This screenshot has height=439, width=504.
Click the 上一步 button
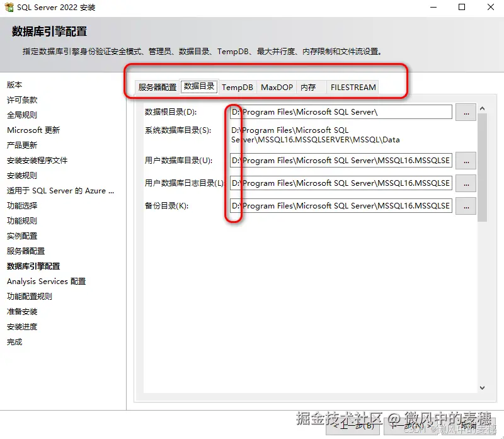coord(353,427)
